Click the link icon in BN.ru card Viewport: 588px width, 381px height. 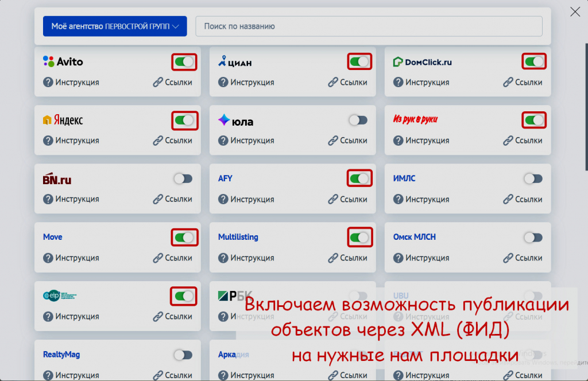tap(158, 199)
